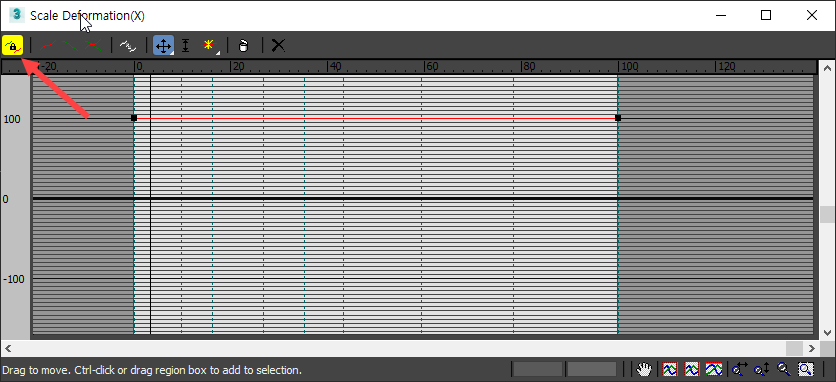Select the Zoom Vertically tool
Viewport: 836px width, 382px height.
762,369
